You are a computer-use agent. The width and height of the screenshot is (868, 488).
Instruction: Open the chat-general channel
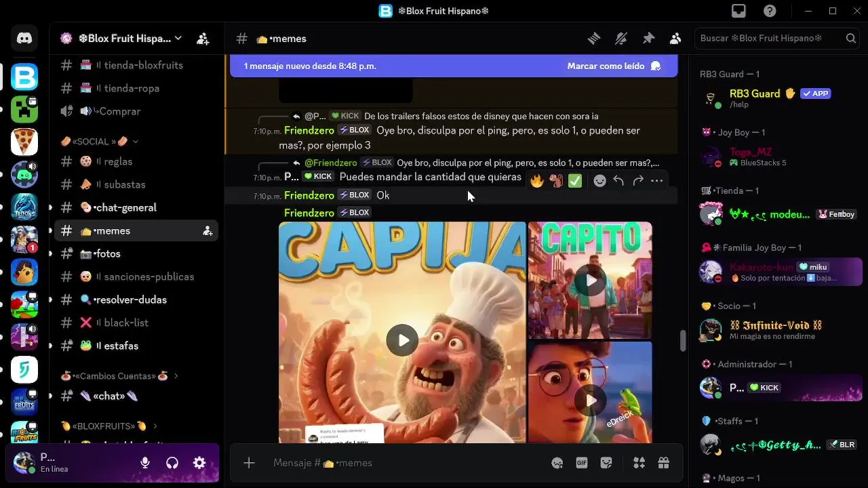[x=136, y=207]
